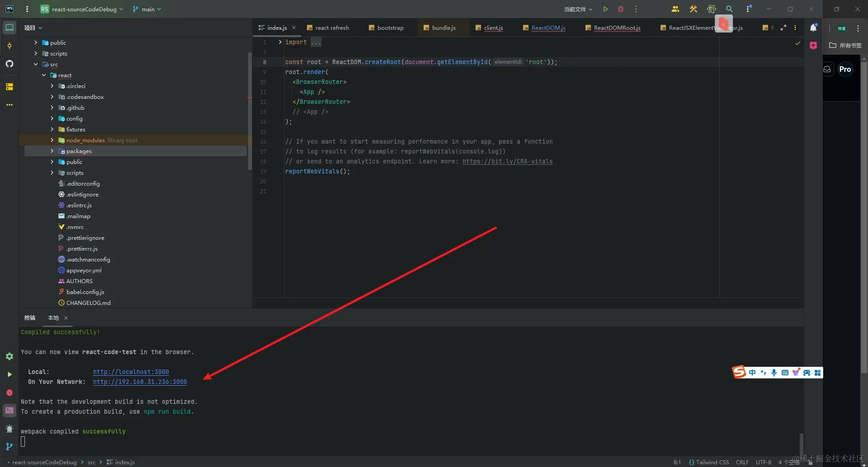Open editor tab options three-dot menu
The image size is (868, 467).
(795, 28)
